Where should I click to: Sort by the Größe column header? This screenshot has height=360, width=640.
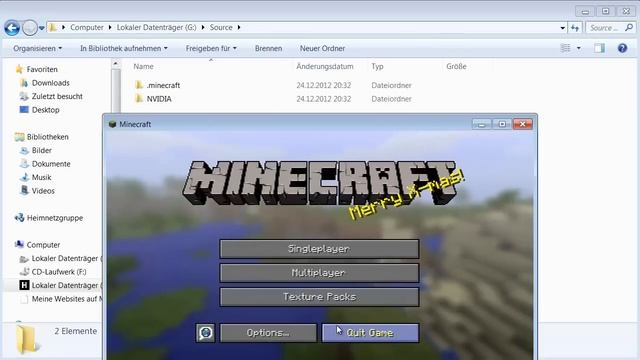click(456, 66)
